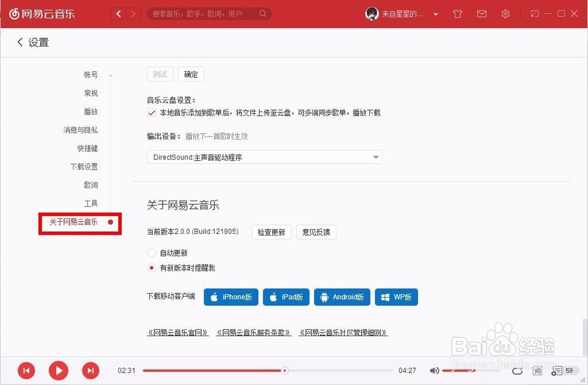This screenshot has height=385, width=588.
Task: Click the version text 当前版本2.0.0
Action: click(x=192, y=232)
